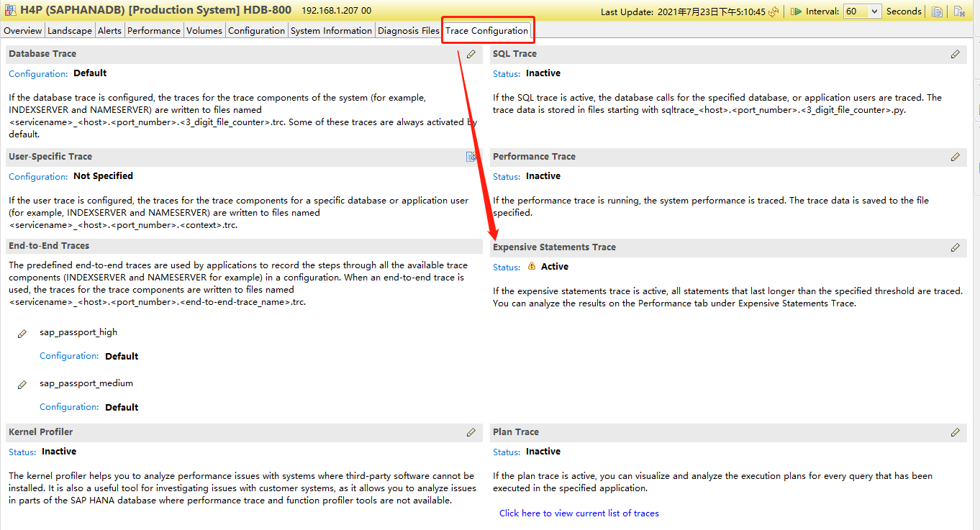
Task: Click the Plan Trace section header
Action: point(516,432)
